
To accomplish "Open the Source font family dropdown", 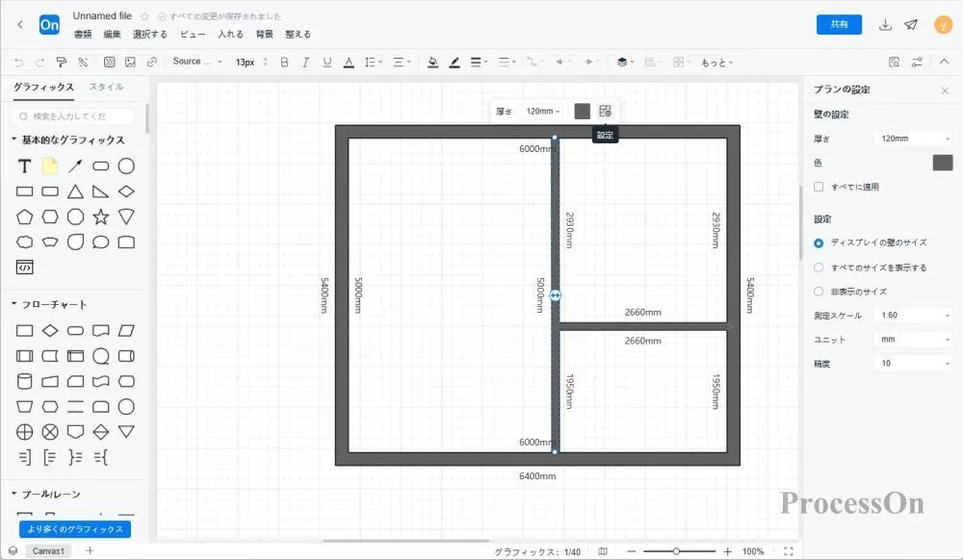I will pos(197,62).
